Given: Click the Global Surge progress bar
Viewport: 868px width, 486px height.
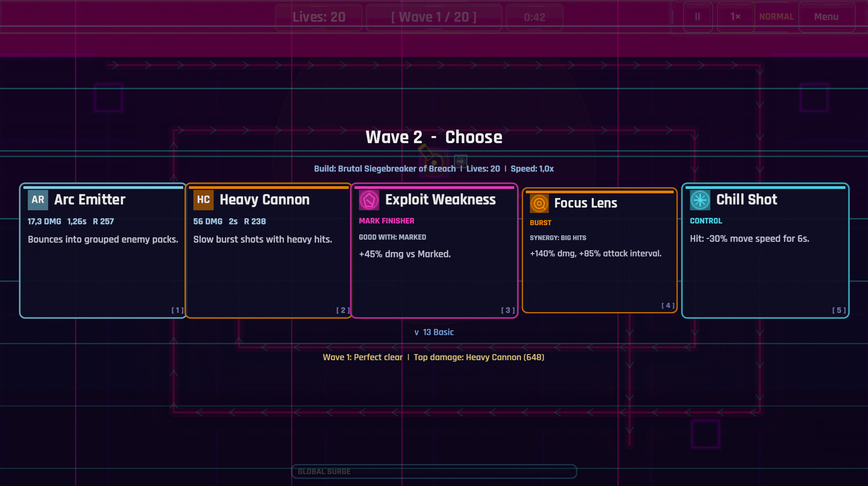Looking at the screenshot, I should [x=434, y=472].
